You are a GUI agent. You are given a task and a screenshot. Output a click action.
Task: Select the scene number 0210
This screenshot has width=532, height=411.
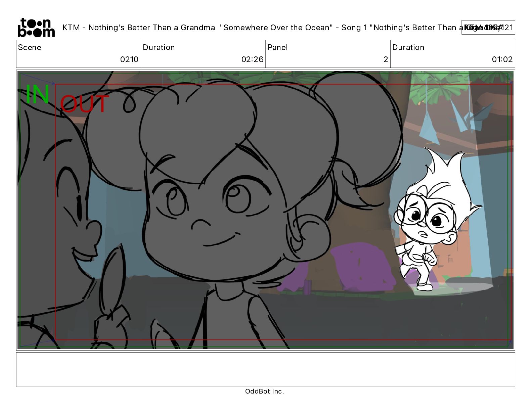[x=129, y=59]
